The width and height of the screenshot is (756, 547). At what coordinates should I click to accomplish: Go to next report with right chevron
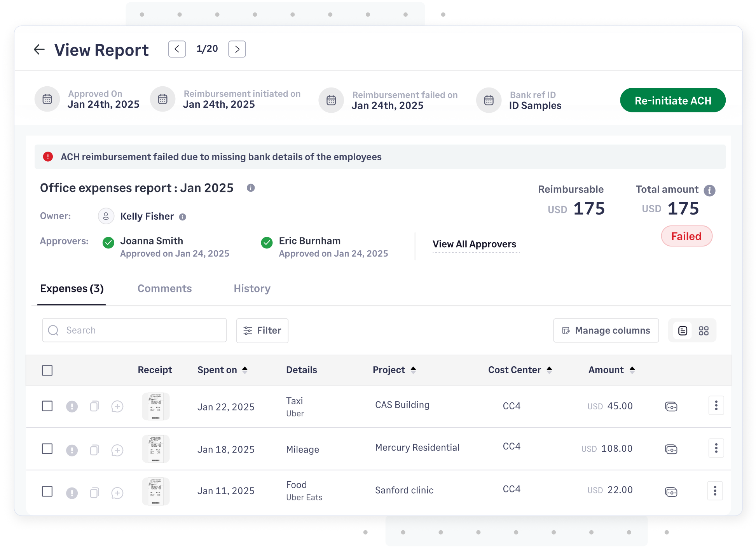237,49
